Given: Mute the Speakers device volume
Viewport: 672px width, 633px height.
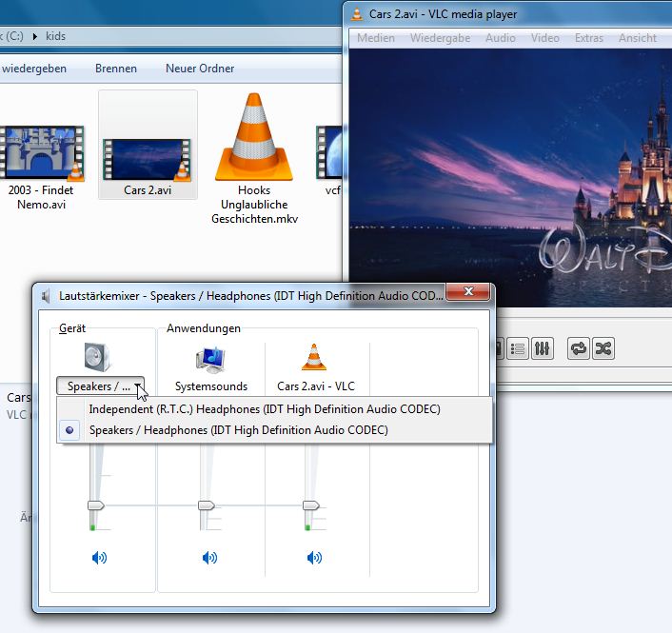Looking at the screenshot, I should [99, 558].
